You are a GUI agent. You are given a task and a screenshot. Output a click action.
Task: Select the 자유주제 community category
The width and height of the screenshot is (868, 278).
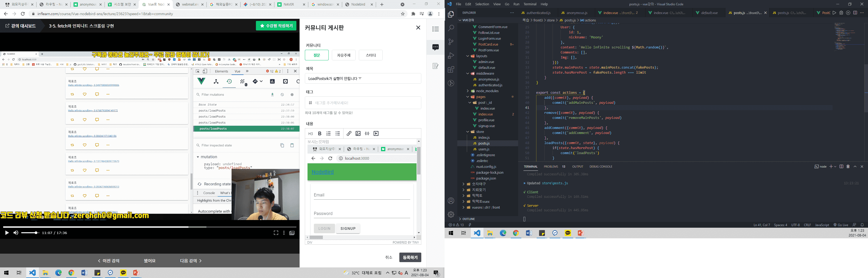click(344, 55)
